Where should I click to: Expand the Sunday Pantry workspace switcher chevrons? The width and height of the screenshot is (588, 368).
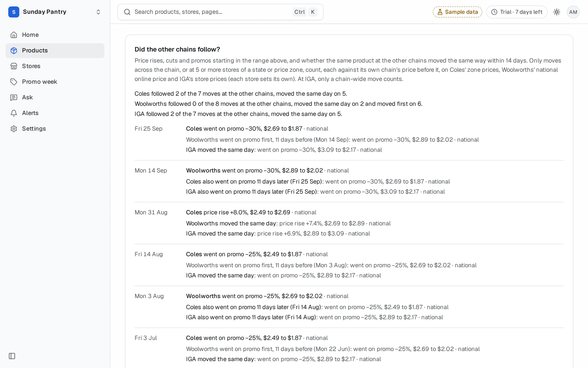click(98, 12)
